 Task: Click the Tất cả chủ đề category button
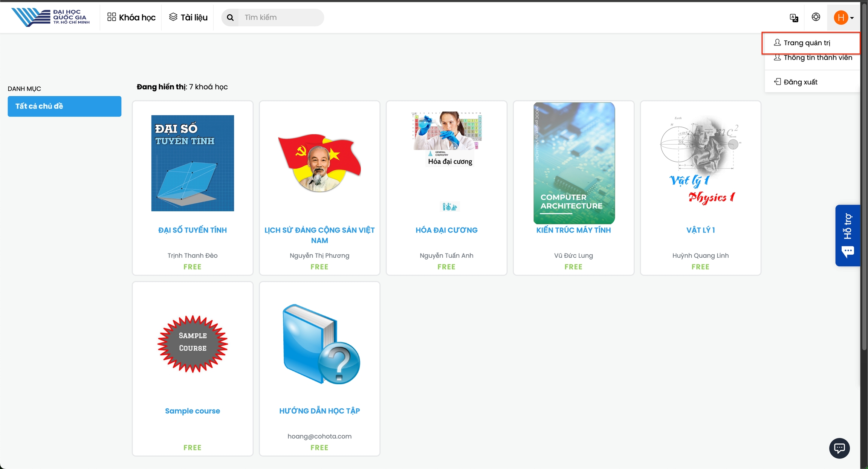click(64, 106)
